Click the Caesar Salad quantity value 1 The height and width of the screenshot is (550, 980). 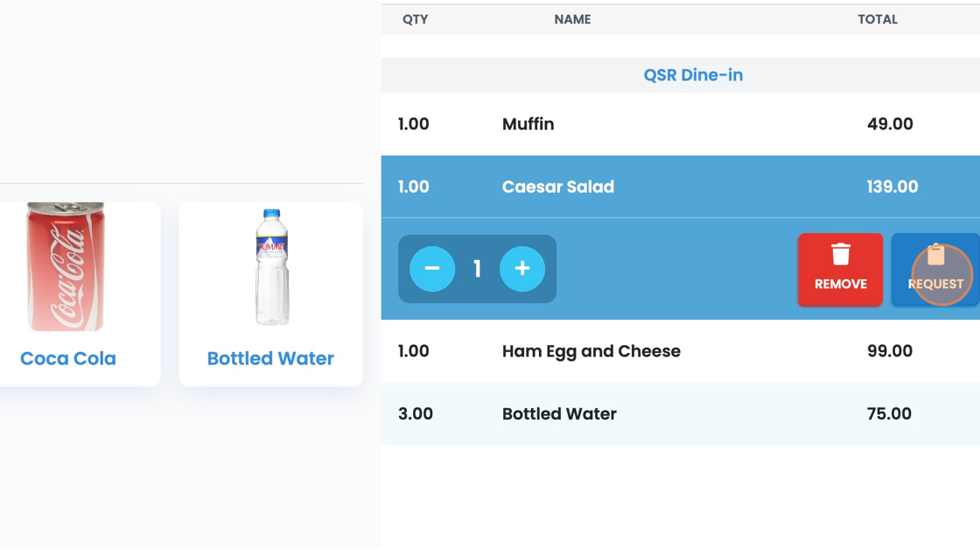tap(477, 269)
